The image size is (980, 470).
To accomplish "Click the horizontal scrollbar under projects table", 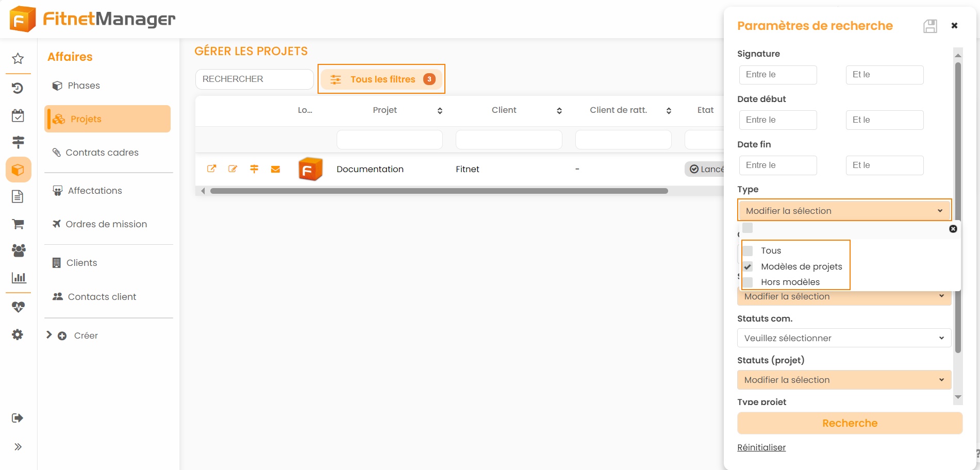I will (x=438, y=191).
